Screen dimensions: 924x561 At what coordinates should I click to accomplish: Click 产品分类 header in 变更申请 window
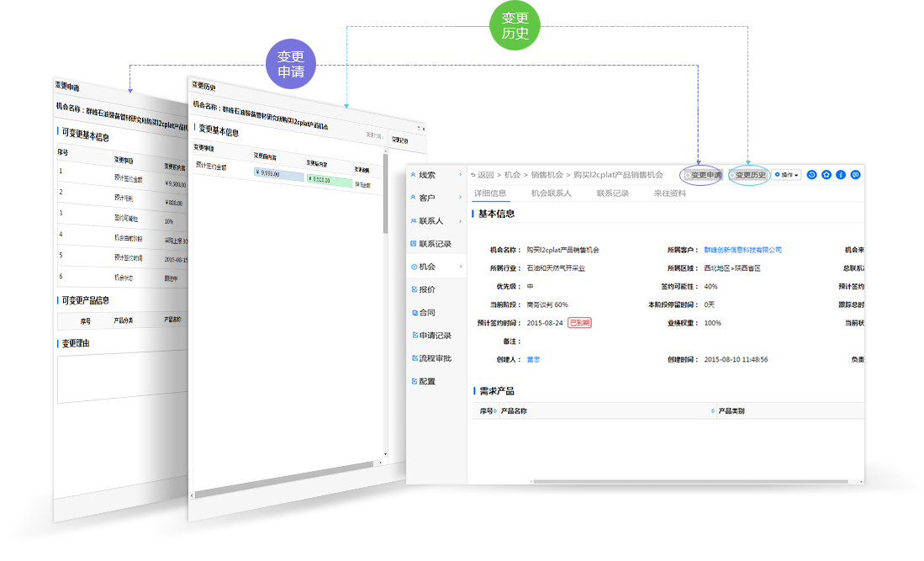pyautogui.click(x=123, y=320)
